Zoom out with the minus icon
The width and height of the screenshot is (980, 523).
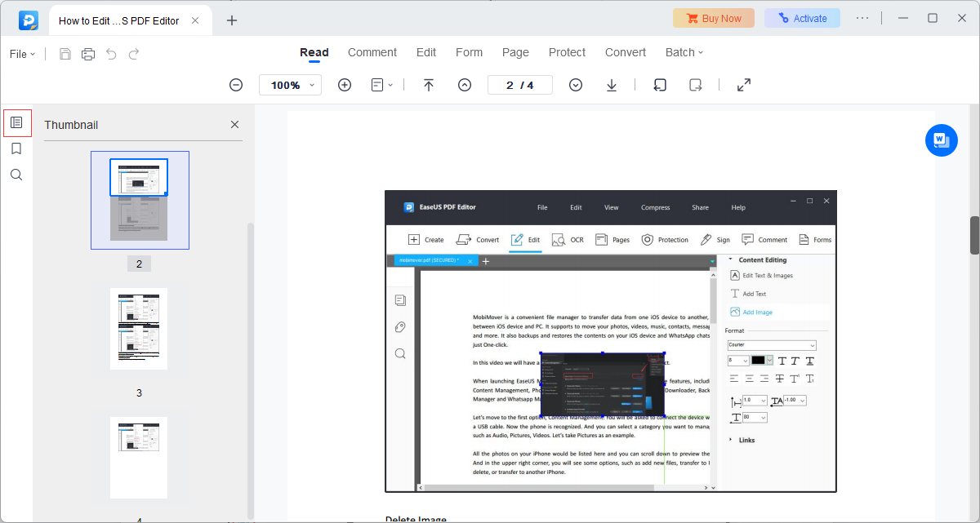coord(236,85)
